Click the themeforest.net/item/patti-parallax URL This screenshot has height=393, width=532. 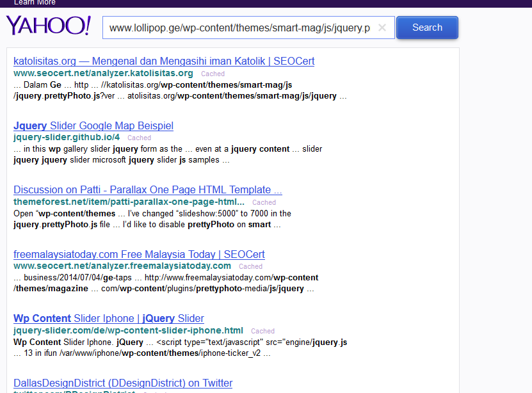tap(129, 202)
